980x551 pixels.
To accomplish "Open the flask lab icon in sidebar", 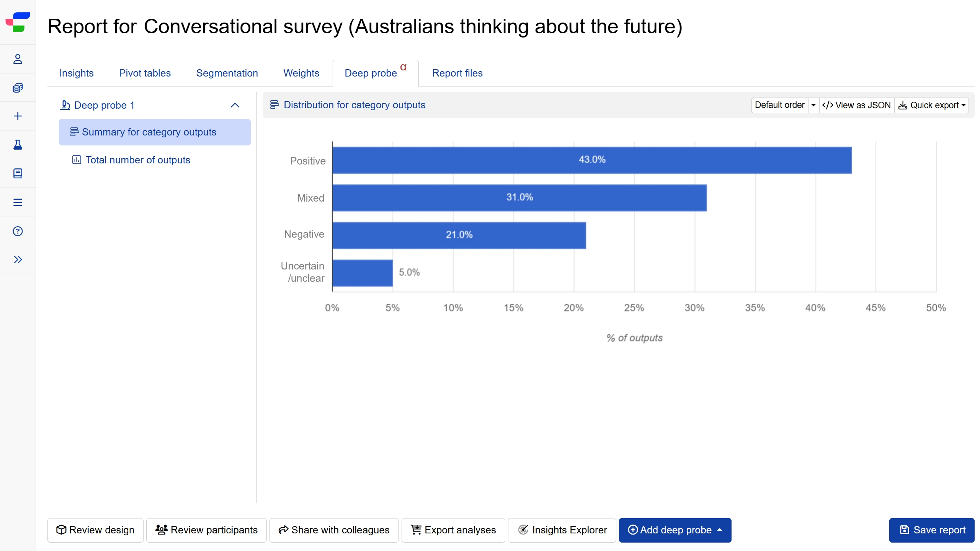I will tap(18, 144).
